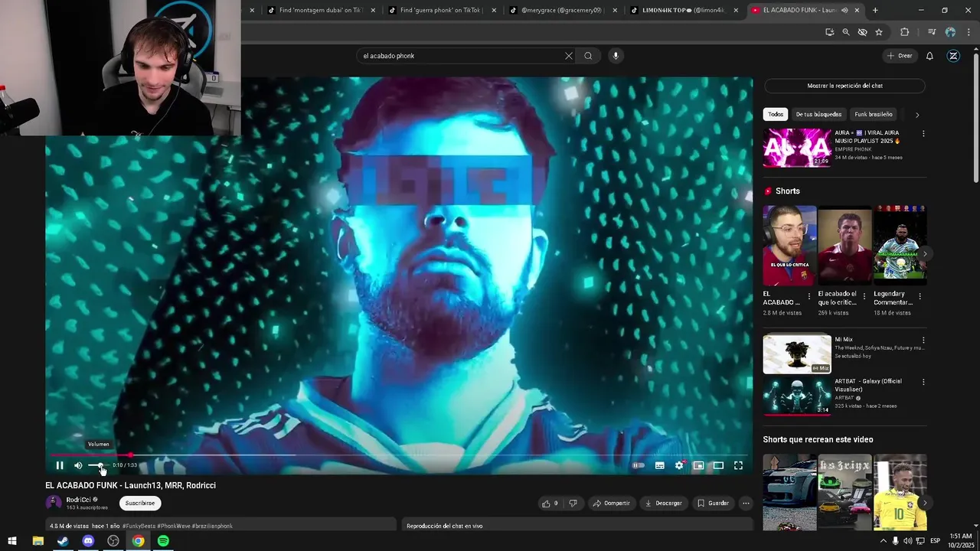Screen dimensions: 980x551
Task: Show more filter chips with the arrow
Action: point(917,115)
